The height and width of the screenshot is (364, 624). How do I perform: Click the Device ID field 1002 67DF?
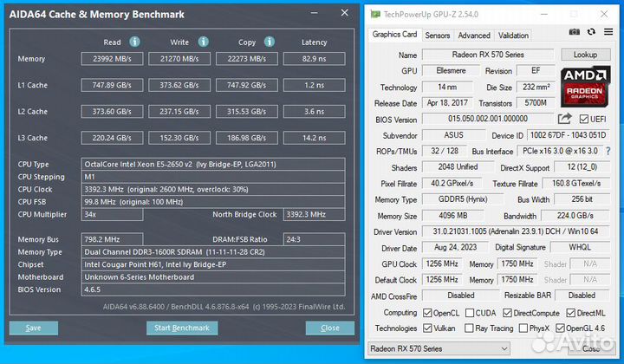[569, 135]
